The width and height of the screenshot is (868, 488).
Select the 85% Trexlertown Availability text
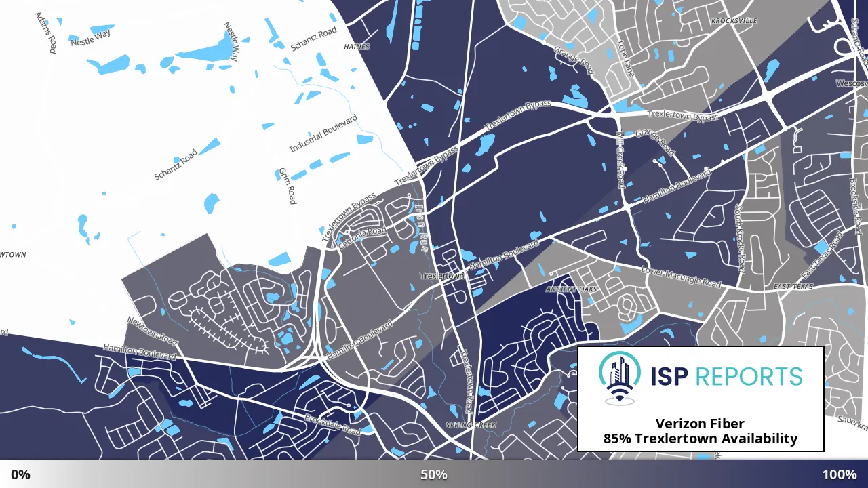click(x=701, y=439)
